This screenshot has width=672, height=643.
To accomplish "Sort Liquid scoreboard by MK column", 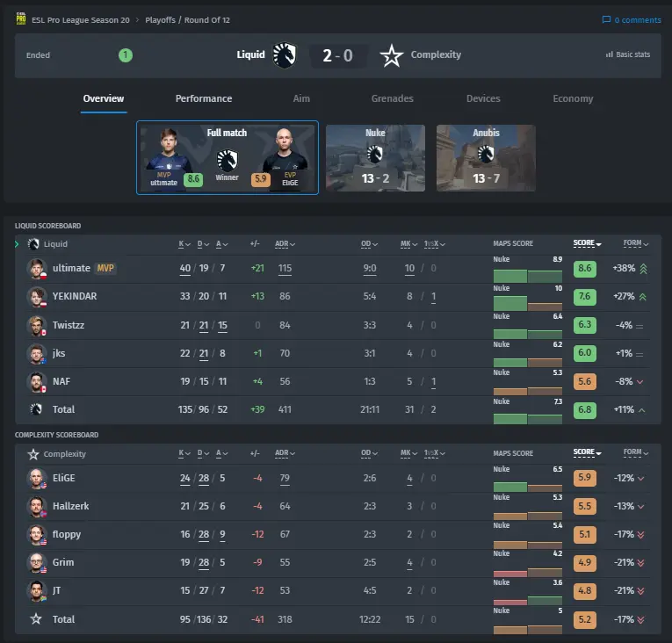I will coord(408,244).
